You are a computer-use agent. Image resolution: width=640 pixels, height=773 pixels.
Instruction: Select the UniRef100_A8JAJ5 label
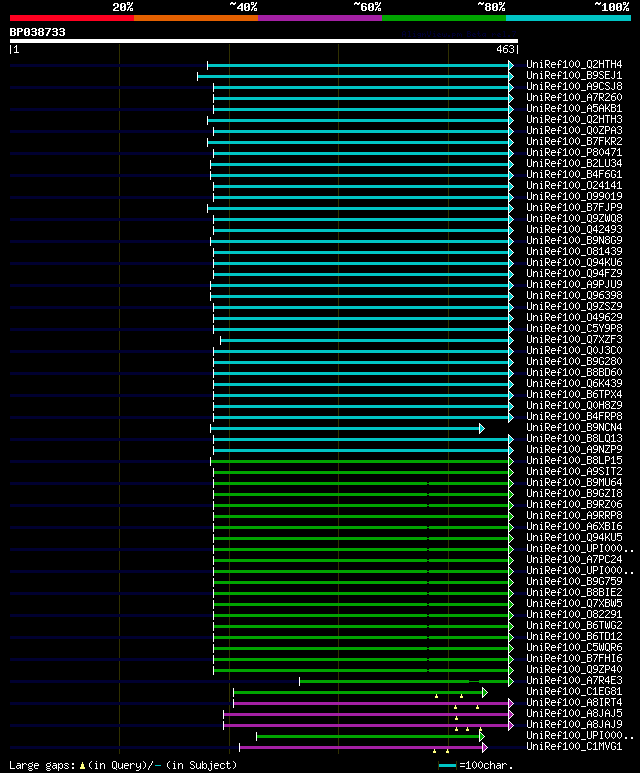(574, 713)
